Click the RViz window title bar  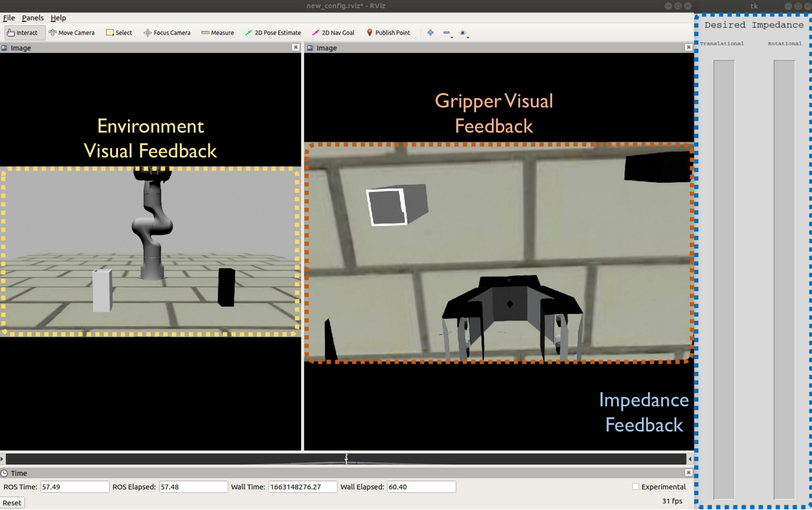pos(346,6)
